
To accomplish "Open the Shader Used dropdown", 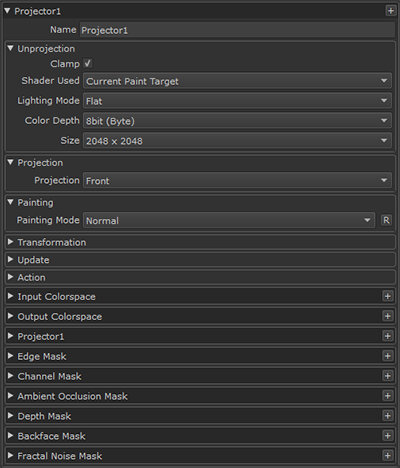I will pyautogui.click(x=237, y=81).
